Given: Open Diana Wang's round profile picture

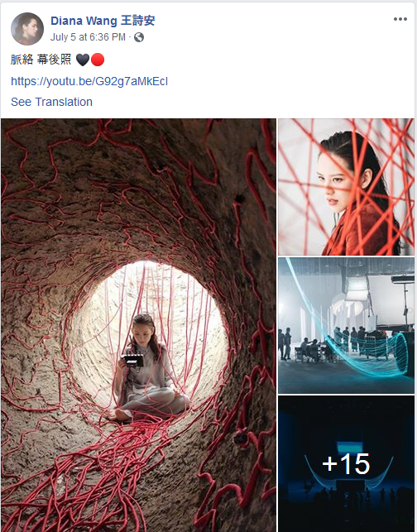Looking at the screenshot, I should (x=27, y=29).
